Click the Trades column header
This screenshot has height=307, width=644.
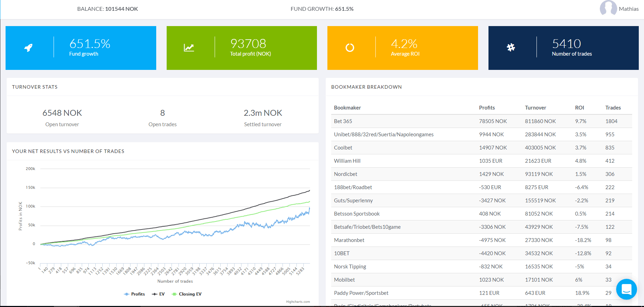[x=613, y=108]
